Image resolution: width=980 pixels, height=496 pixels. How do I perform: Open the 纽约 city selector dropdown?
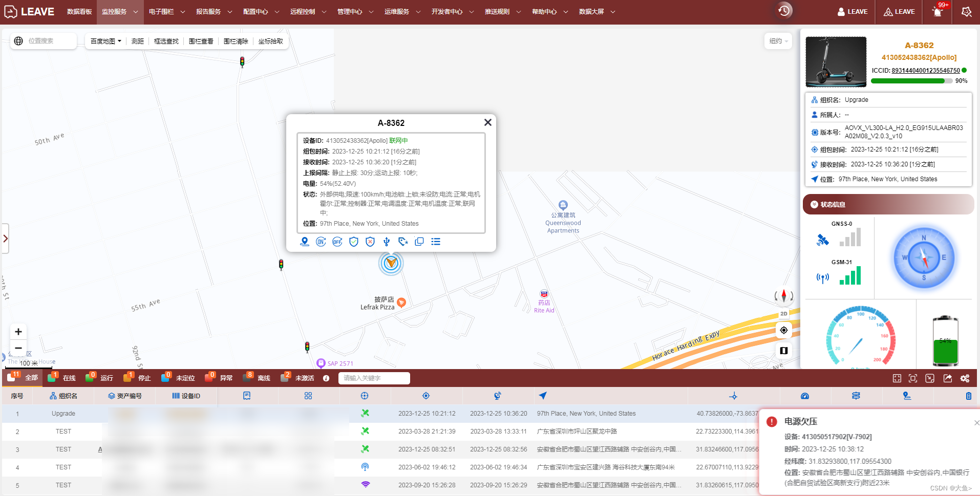pos(778,41)
